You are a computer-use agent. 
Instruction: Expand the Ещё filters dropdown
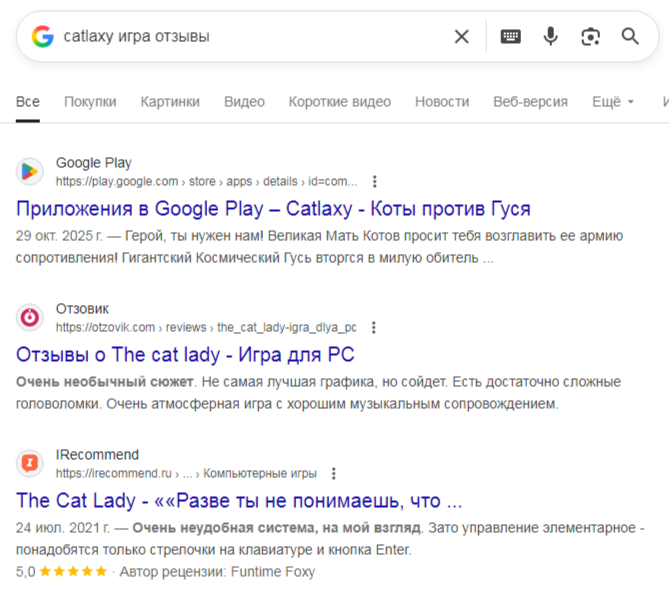point(613,102)
